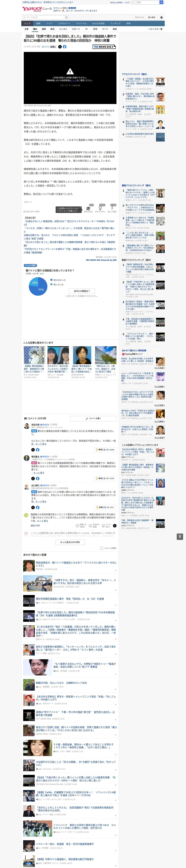The image size is (186, 868).
Task: Select the 国際 category tab
Action: click(44, 29)
